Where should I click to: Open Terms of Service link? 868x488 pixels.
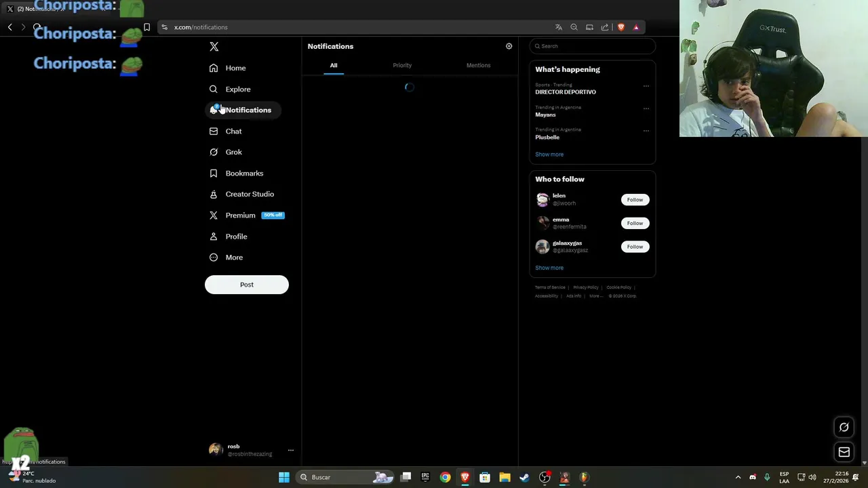pyautogui.click(x=550, y=287)
